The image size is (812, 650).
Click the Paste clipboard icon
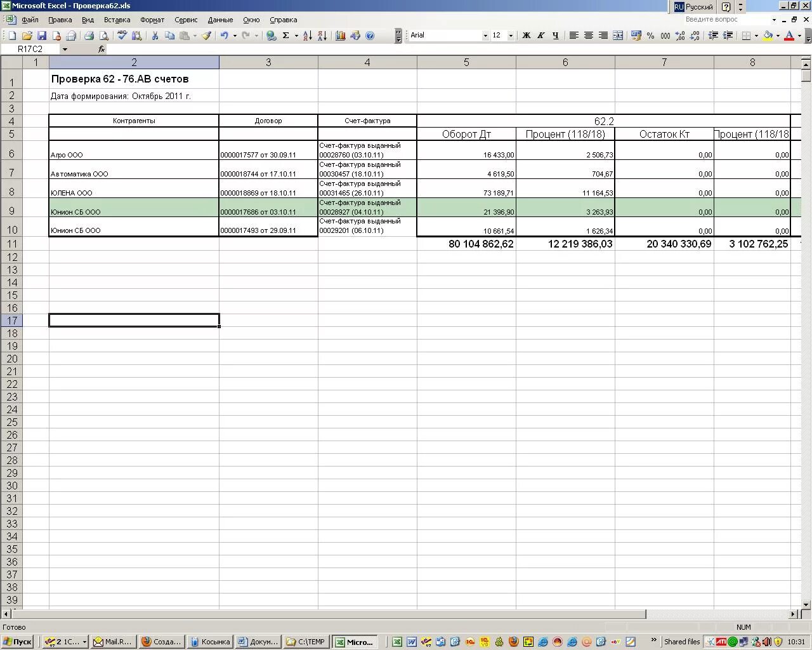pos(185,36)
